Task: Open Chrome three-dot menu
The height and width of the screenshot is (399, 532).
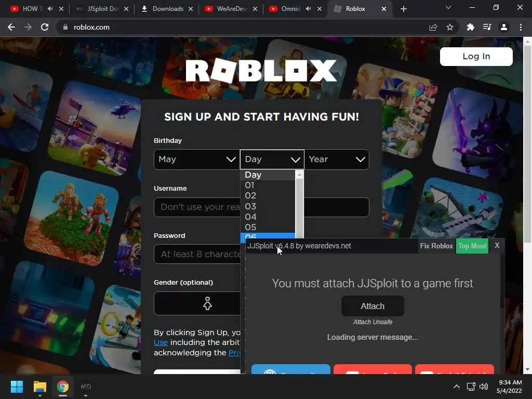Action: click(521, 27)
